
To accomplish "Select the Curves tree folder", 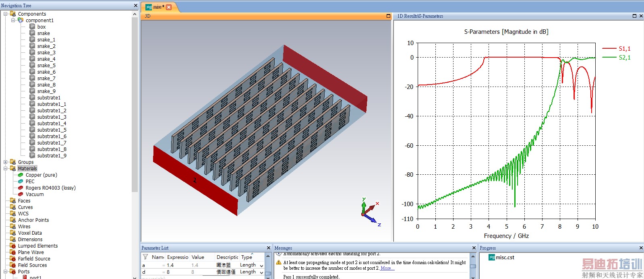I will [25, 207].
